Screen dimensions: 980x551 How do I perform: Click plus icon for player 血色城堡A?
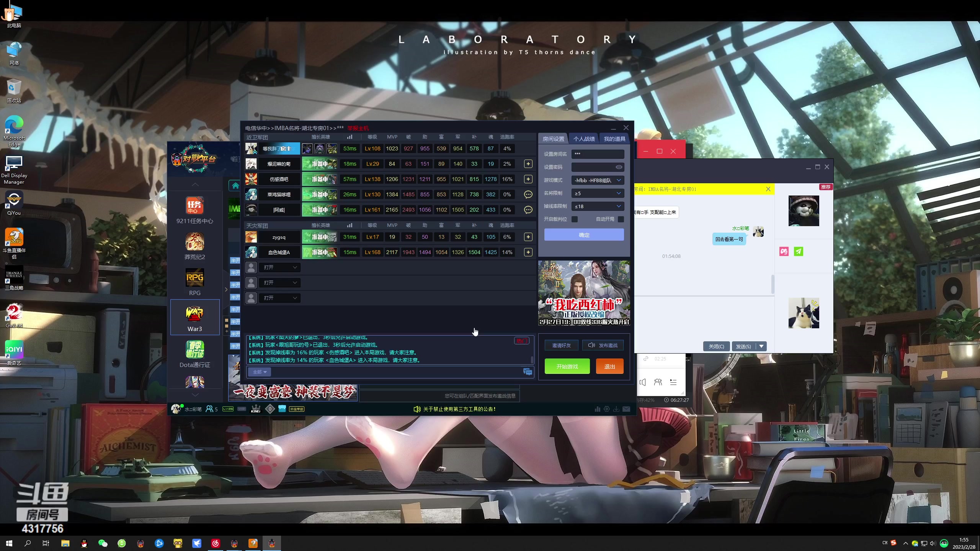(528, 252)
